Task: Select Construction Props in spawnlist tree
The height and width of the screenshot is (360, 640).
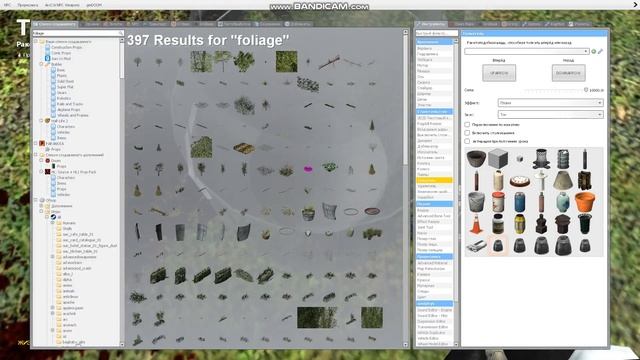Action: (67, 47)
